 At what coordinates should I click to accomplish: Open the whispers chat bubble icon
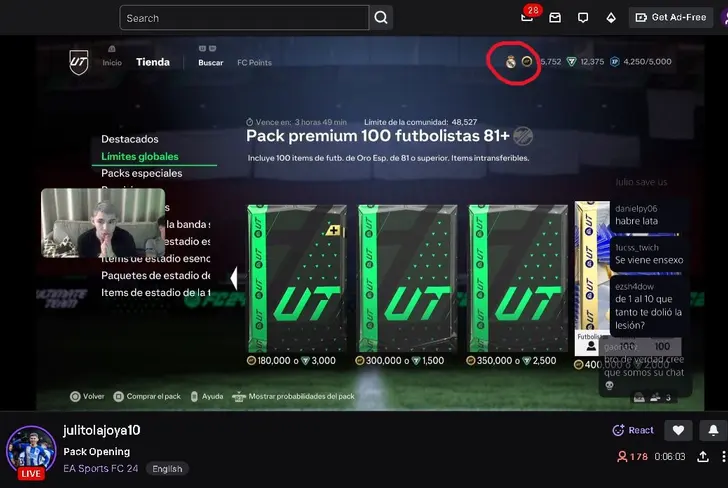tap(583, 18)
